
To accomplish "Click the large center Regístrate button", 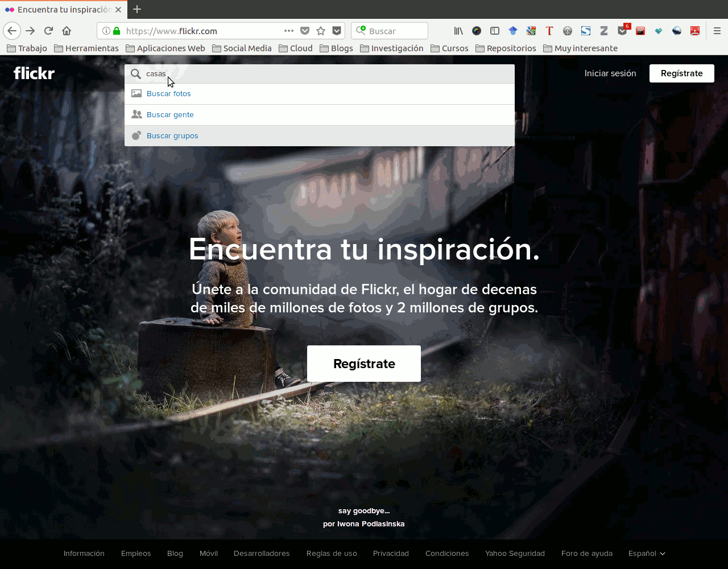I will 364,364.
